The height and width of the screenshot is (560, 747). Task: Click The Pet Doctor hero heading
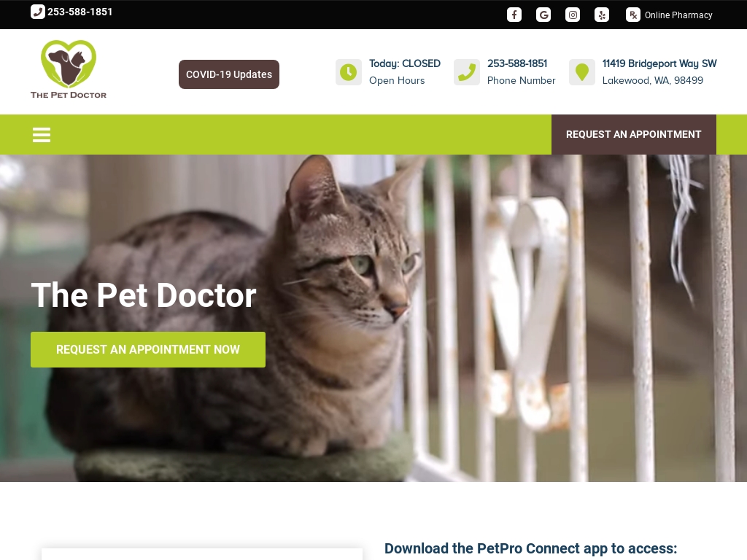(x=144, y=295)
